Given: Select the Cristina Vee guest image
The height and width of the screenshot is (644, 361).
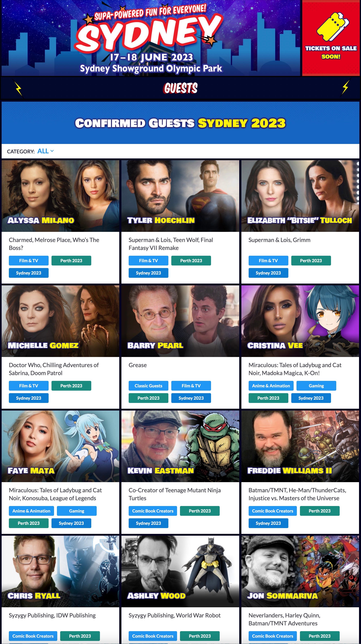Looking at the screenshot, I should pyautogui.click(x=300, y=321).
